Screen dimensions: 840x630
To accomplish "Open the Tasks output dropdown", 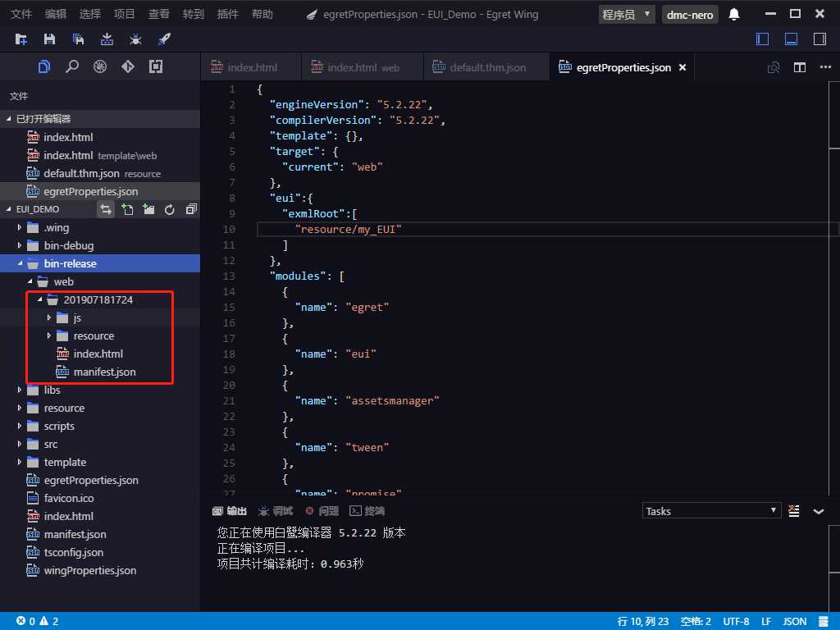I will pyautogui.click(x=711, y=511).
